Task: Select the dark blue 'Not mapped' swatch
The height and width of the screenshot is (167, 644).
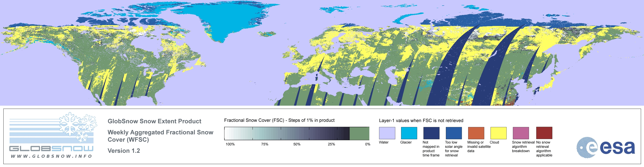Action: point(431,133)
